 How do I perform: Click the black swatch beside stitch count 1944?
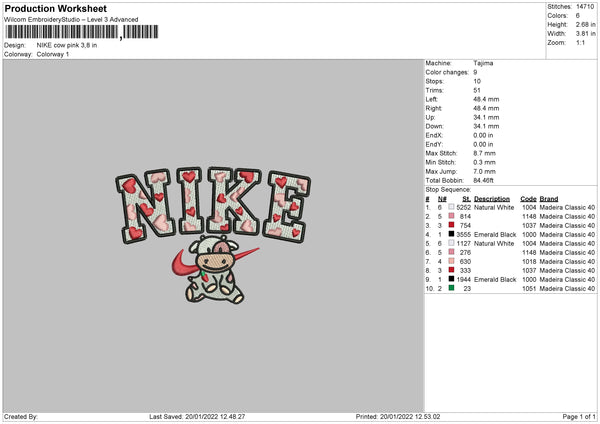452,279
